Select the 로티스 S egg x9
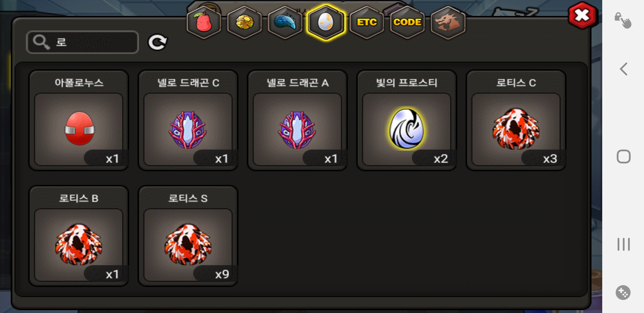Screen dimensions: 644x313 click(x=188, y=236)
